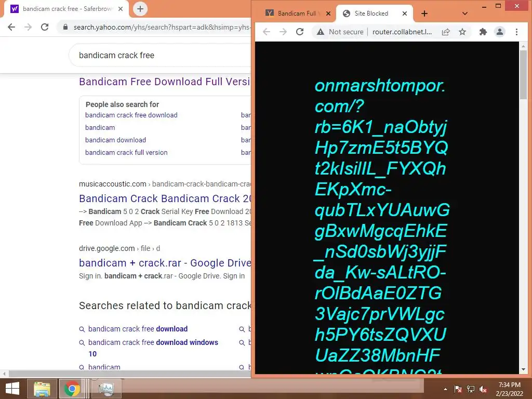Viewport: 532px width, 399px height.
Task: Click the muted volume icon in the tray
Action: [483, 389]
